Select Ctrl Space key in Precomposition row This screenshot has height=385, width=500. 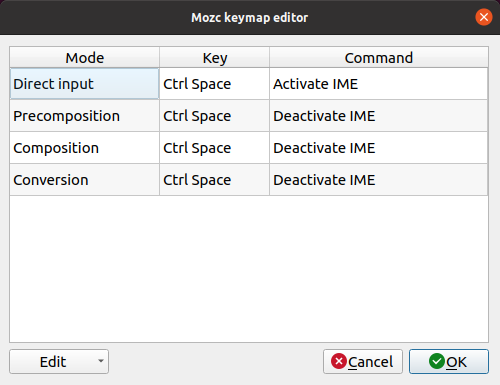pos(214,116)
